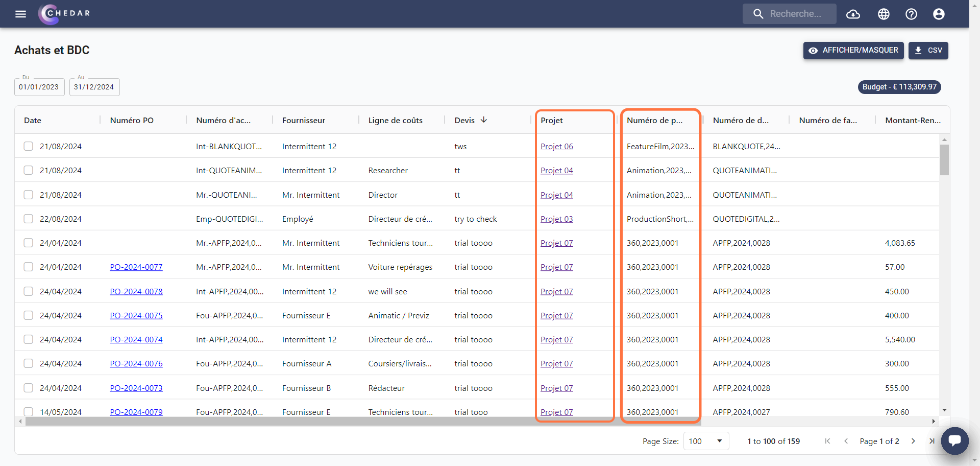980x466 pixels.
Task: Open the Page Size dropdown
Action: tap(706, 441)
